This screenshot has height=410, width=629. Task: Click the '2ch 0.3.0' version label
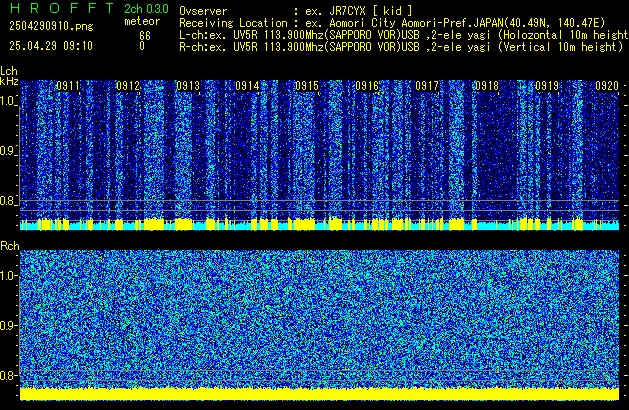tap(146, 8)
